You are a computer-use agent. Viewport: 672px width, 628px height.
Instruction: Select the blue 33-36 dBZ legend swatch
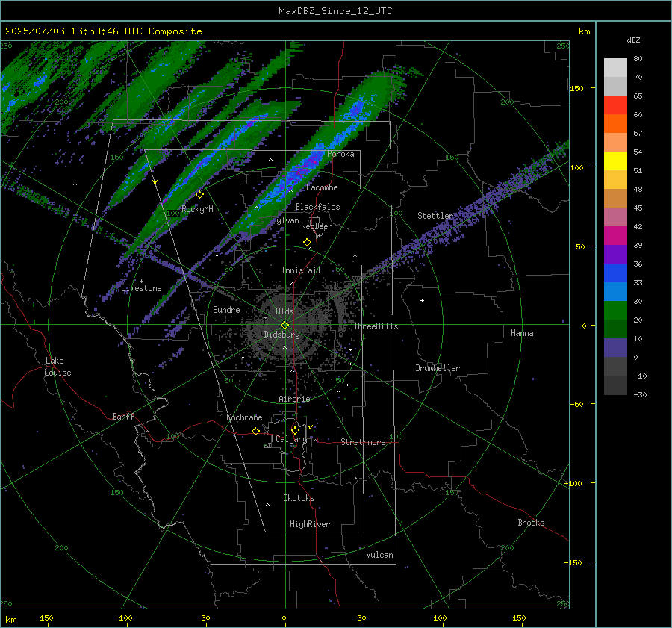[x=615, y=273]
